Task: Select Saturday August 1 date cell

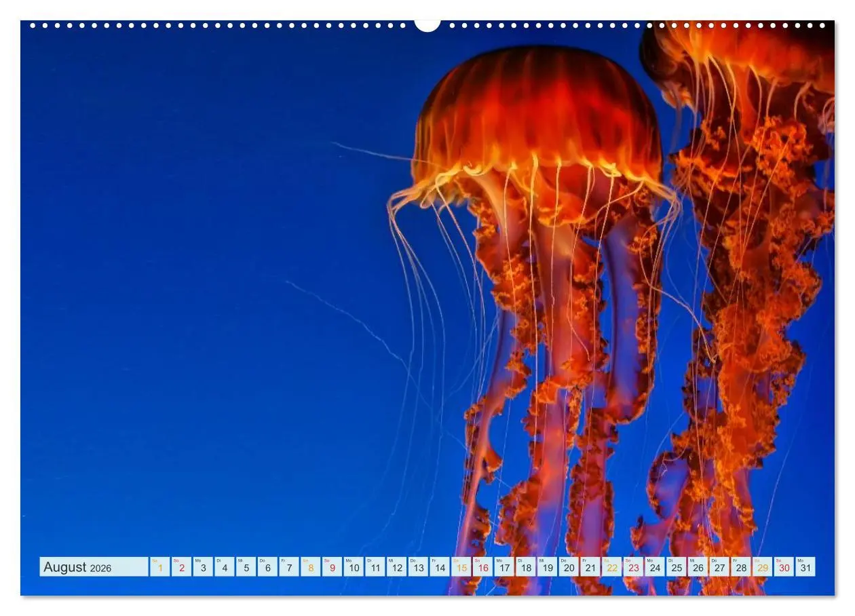Action: 160,567
